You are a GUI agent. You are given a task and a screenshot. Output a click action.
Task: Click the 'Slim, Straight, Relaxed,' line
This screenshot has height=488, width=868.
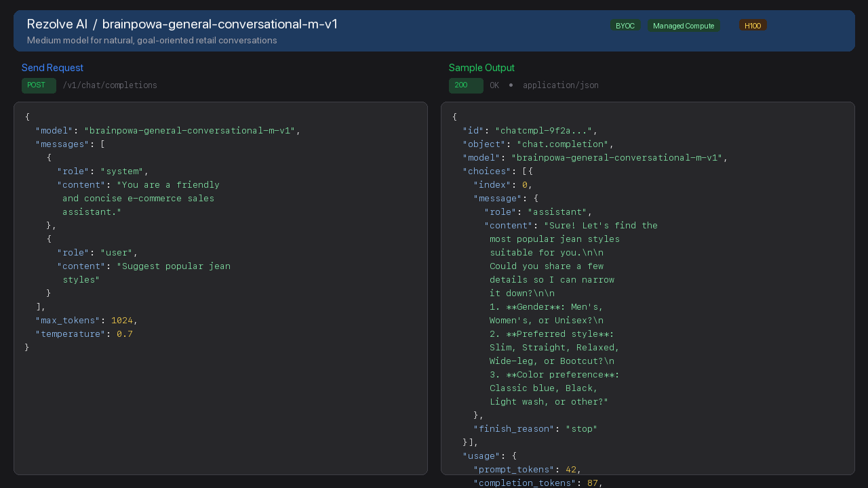point(555,348)
